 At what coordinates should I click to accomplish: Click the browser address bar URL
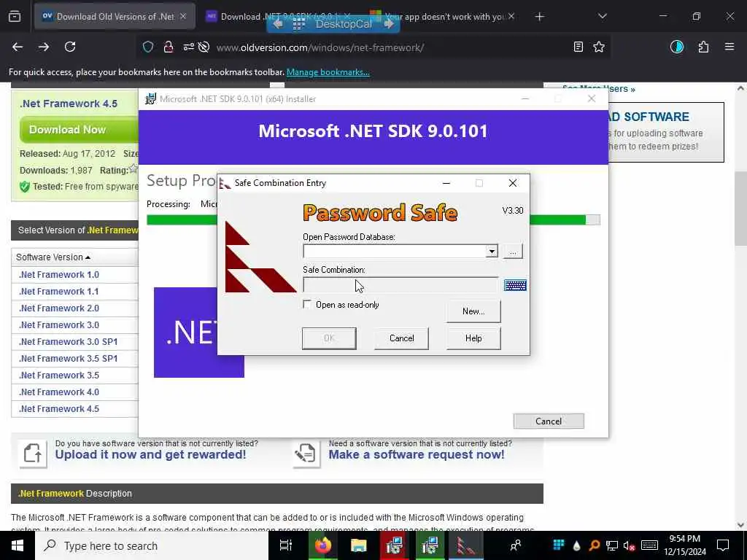click(x=320, y=47)
